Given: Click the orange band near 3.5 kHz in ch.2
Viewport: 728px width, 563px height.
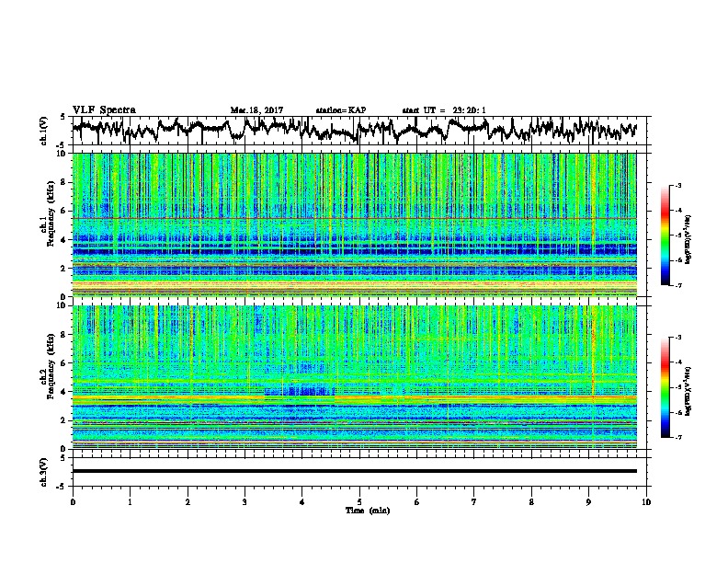Looking at the screenshot, I should point(355,398).
